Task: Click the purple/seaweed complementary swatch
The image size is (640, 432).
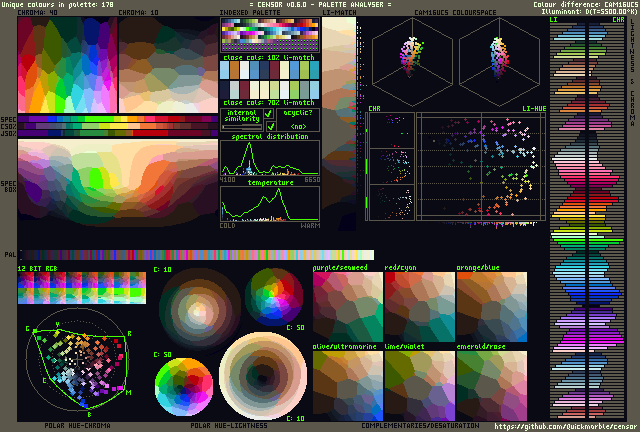Action: [x=347, y=306]
